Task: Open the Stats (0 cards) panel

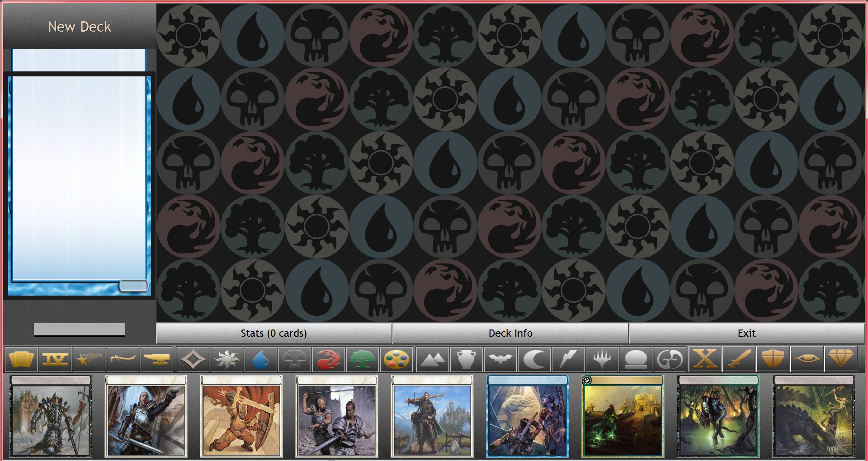Action: pyautogui.click(x=274, y=333)
